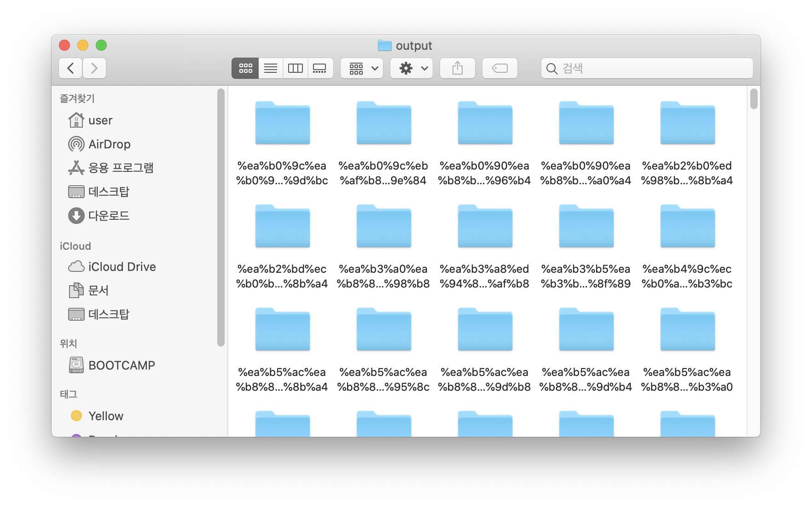Click the Share toolbar button
This screenshot has height=505, width=812.
(458, 68)
